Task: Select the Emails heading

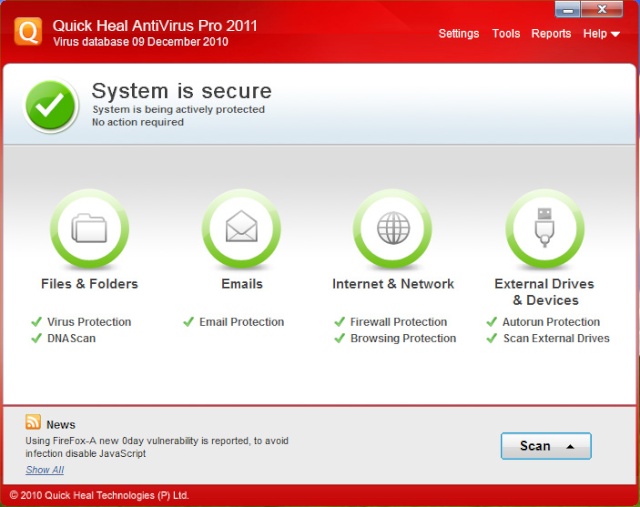Action: (242, 284)
